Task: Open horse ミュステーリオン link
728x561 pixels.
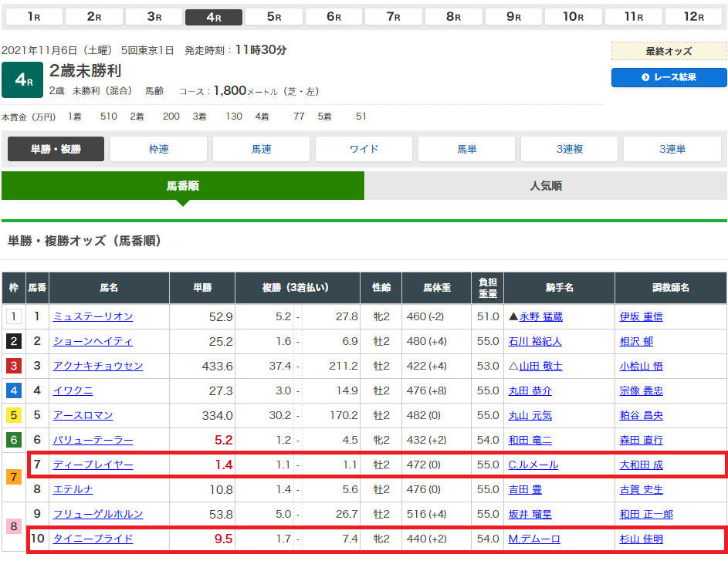Action: coord(93,316)
